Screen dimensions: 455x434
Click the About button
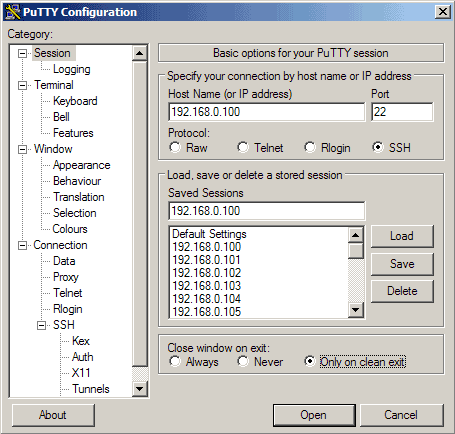(x=53, y=415)
